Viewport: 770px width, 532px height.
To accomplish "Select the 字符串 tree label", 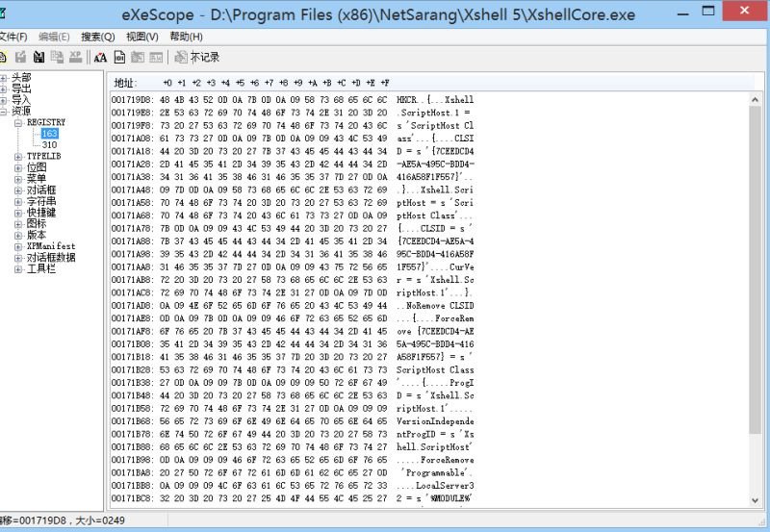I will tap(41, 201).
